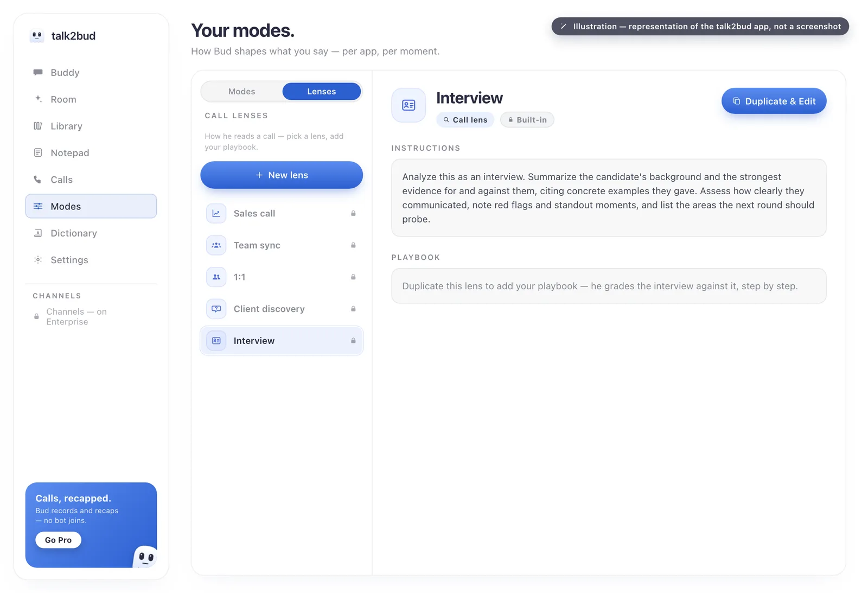Image resolution: width=868 pixels, height=593 pixels.
Task: Click the Interview ID card icon in list
Action: point(216,341)
